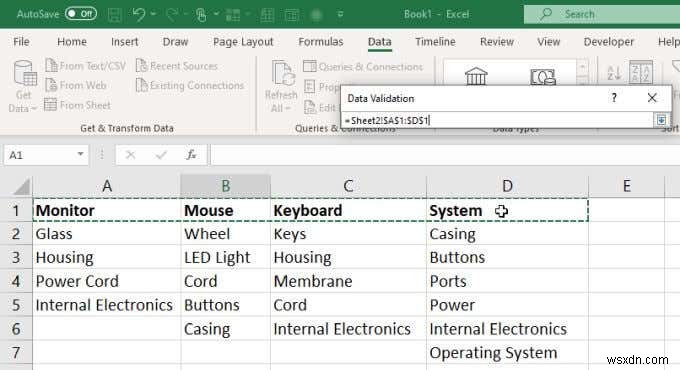Viewport: 680px width, 370px height.
Task: Open Queries & Connections
Action: [363, 67]
